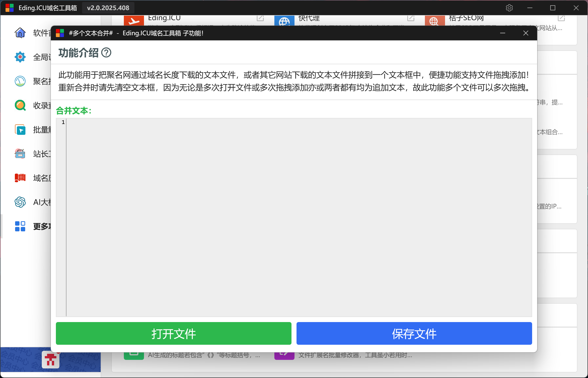Click the 合并文本: green label

(74, 111)
